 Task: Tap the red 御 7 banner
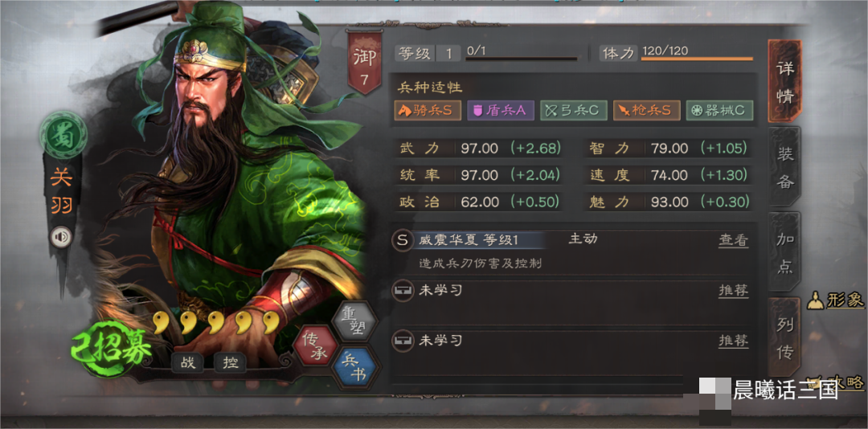tap(364, 62)
